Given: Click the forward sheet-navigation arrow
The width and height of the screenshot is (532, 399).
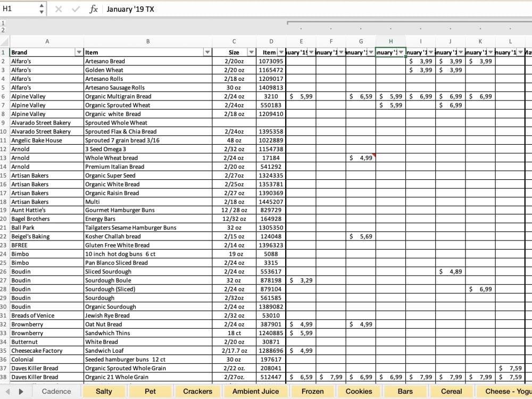Looking at the screenshot, I should (x=20, y=391).
